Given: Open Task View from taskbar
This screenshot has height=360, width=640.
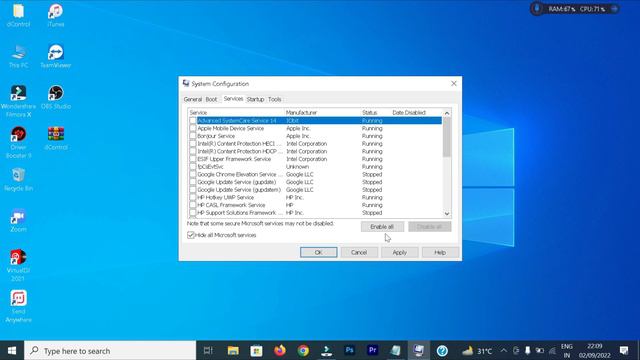Looking at the screenshot, I should (x=208, y=351).
